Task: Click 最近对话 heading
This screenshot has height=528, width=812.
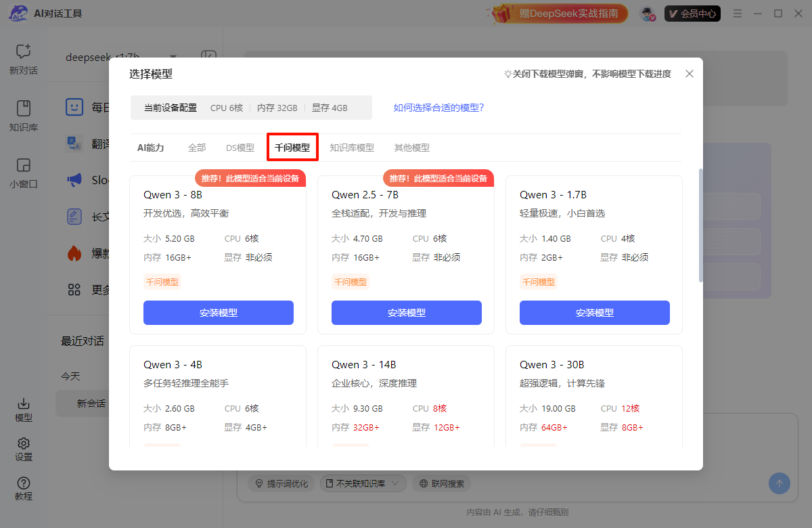Action: click(x=83, y=340)
